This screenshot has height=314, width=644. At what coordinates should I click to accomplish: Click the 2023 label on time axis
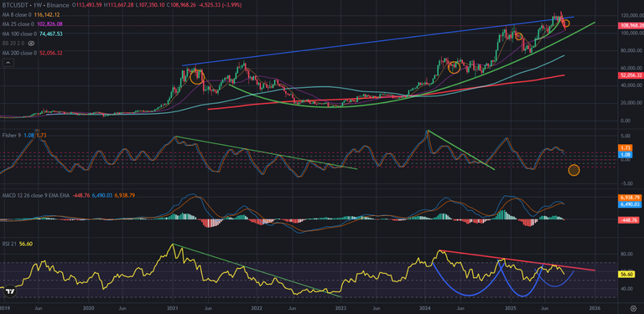click(x=340, y=307)
